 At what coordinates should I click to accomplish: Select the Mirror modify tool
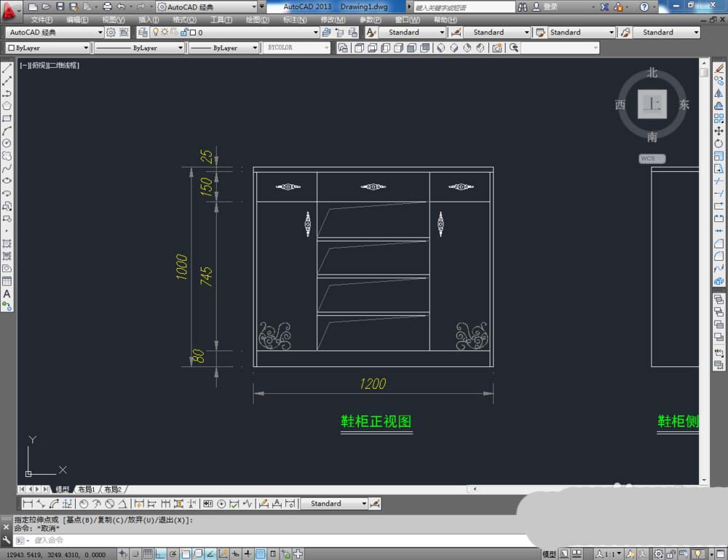[x=719, y=93]
